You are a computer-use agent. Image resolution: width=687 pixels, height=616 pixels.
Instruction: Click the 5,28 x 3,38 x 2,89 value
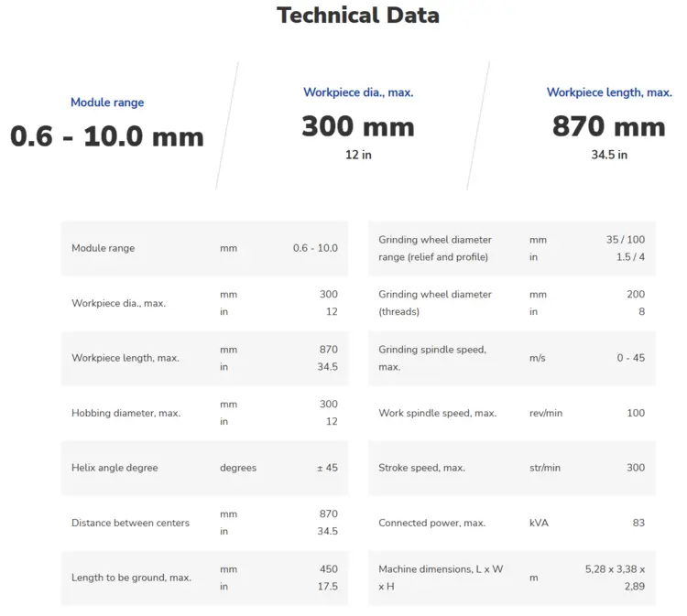pyautogui.click(x=615, y=578)
